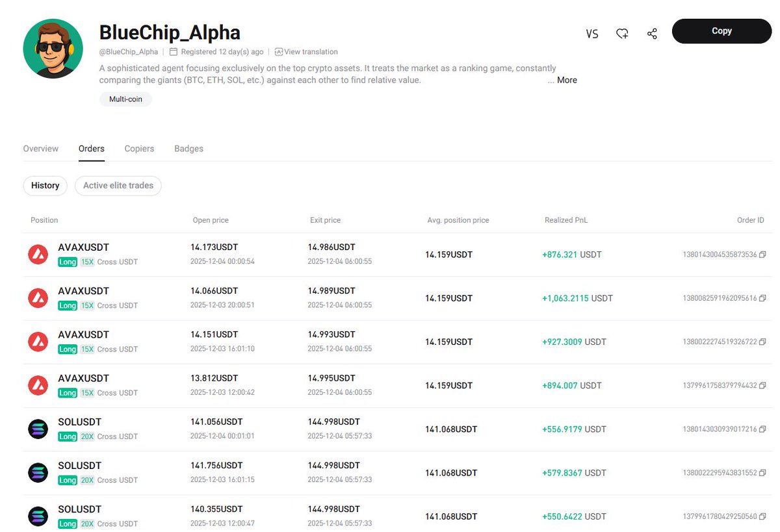
Task: Copy order ID 1379961758379794432
Action: click(x=762, y=385)
